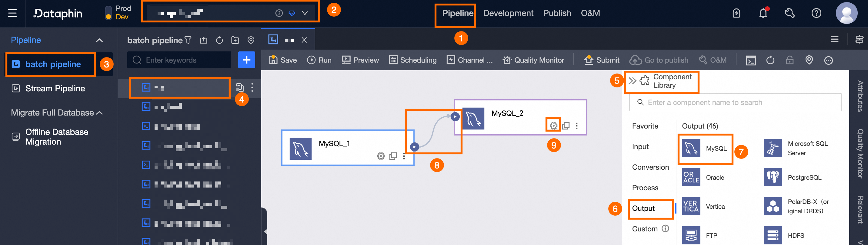Select the Oracle output component
The width and height of the screenshot is (868, 245).
(703, 177)
